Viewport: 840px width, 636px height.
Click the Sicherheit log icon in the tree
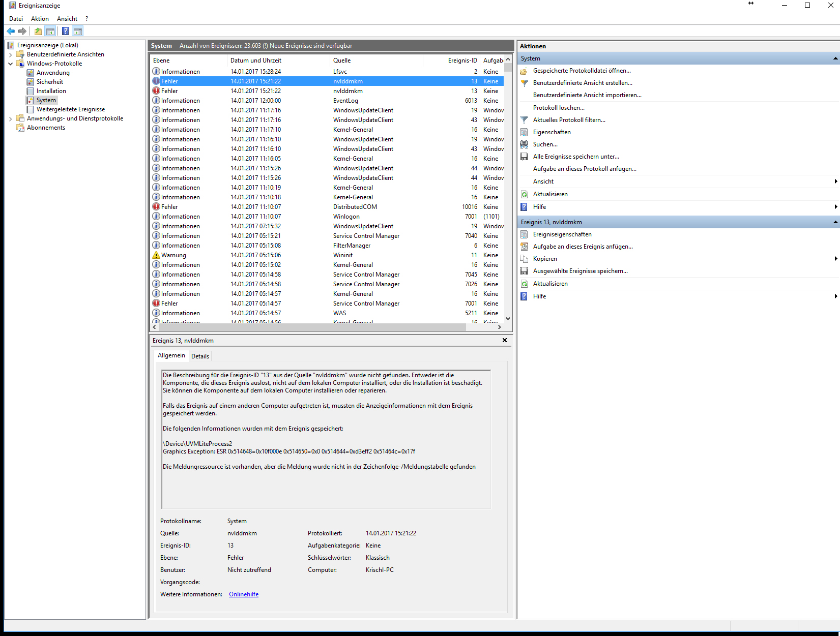pyautogui.click(x=30, y=82)
